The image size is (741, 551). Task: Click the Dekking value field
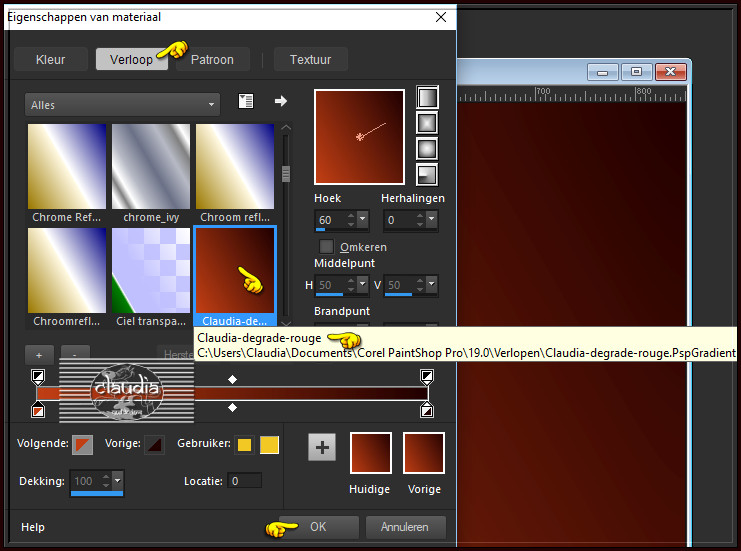click(86, 481)
